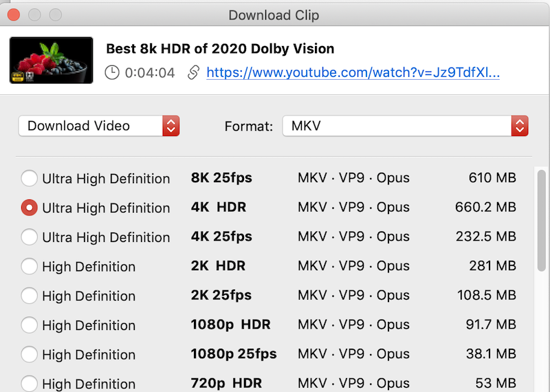The image size is (550, 392).
Task: Click the clock duration icon
Action: pyautogui.click(x=113, y=72)
